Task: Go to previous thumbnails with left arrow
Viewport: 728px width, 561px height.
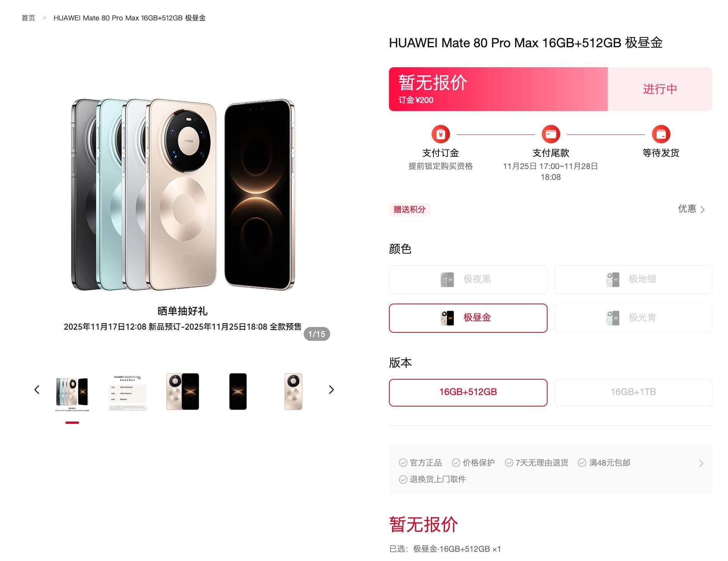Action: (37, 390)
